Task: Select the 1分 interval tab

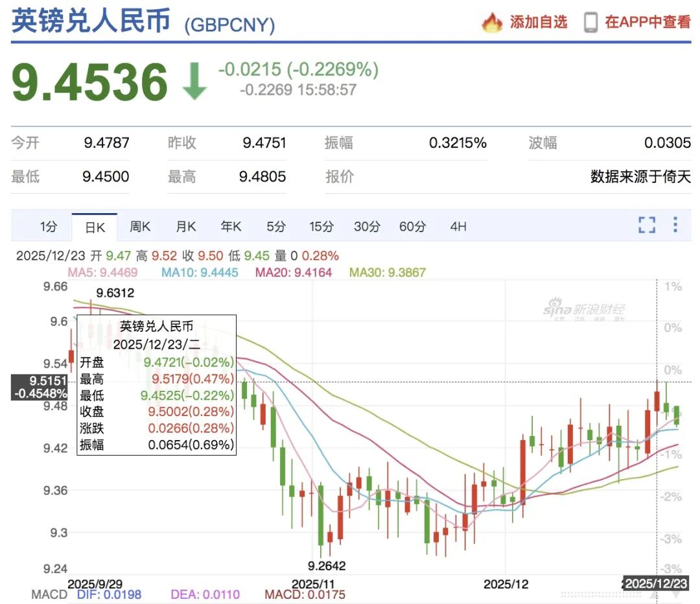Action: pyautogui.click(x=49, y=226)
